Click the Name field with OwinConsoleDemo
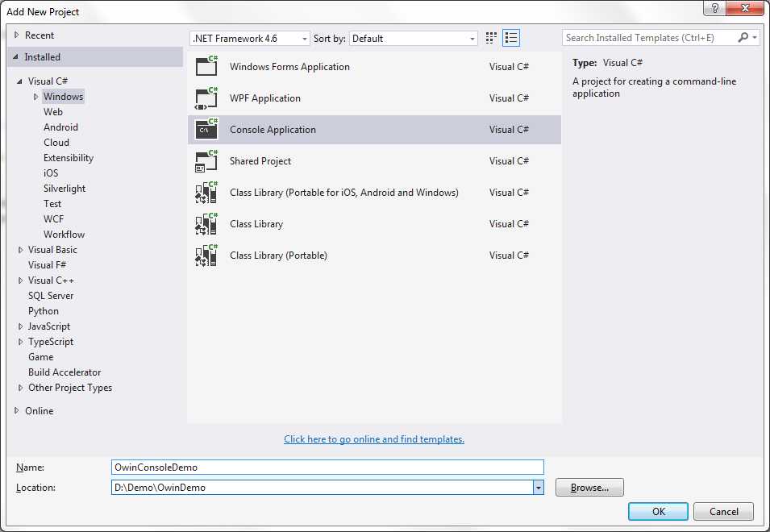770x532 pixels. 327,467
